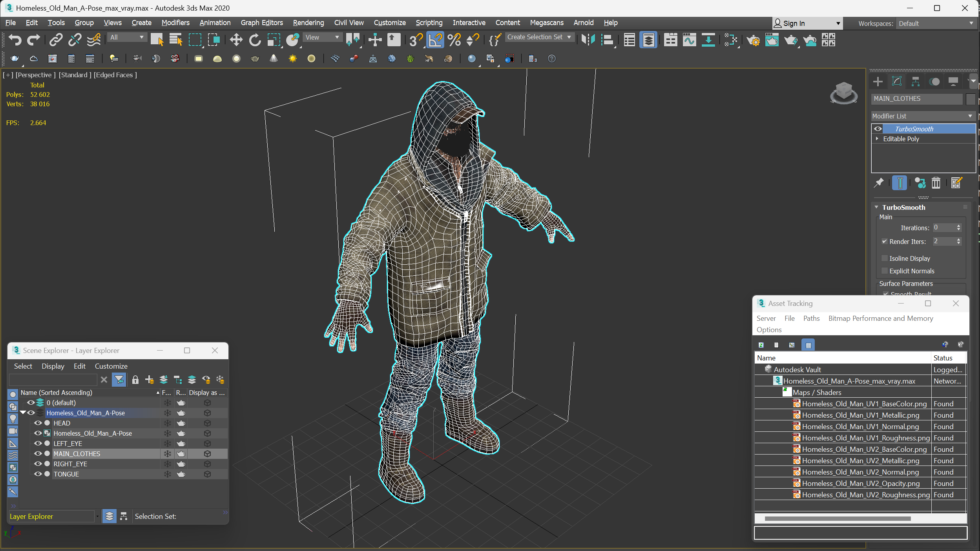Open the Create panel plus icon
The height and width of the screenshot is (551, 980).
(x=878, y=82)
